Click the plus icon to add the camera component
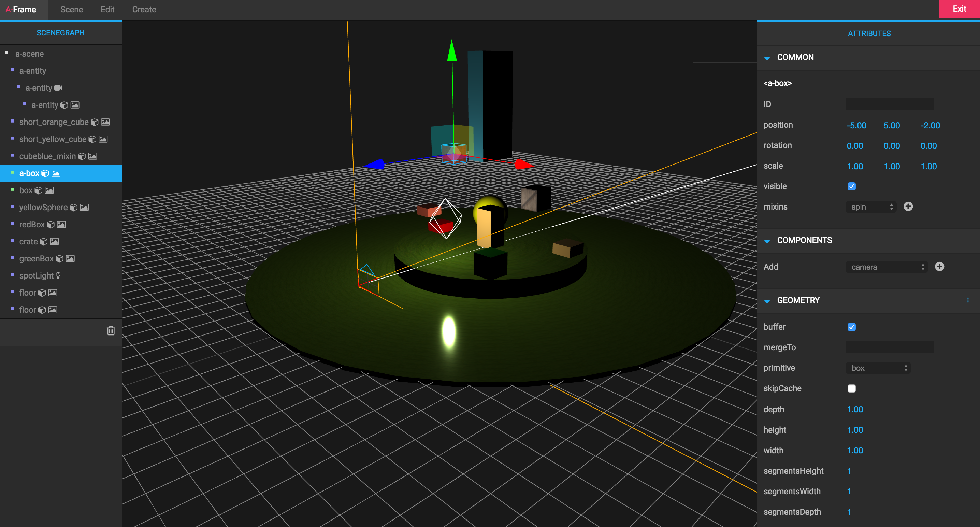 (x=939, y=266)
